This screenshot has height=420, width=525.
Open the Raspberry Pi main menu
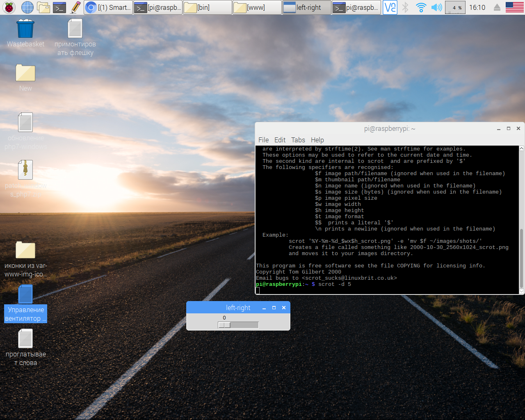point(9,7)
